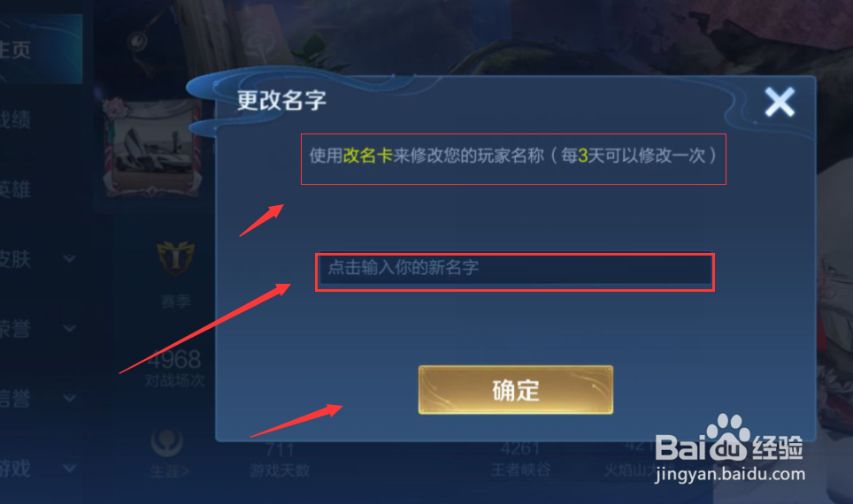Open the 4261 王者峡谷 stat
853x504 pixels.
coord(520,460)
